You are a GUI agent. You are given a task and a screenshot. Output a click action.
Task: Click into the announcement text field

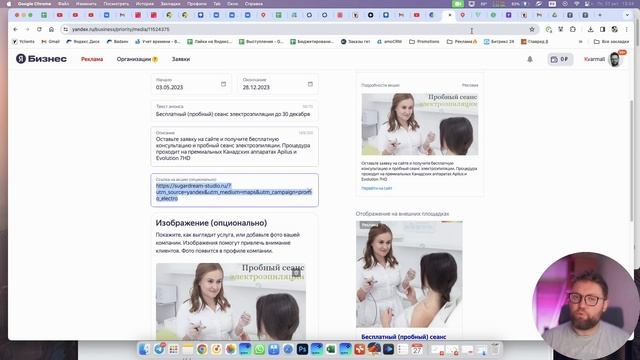pos(234,111)
